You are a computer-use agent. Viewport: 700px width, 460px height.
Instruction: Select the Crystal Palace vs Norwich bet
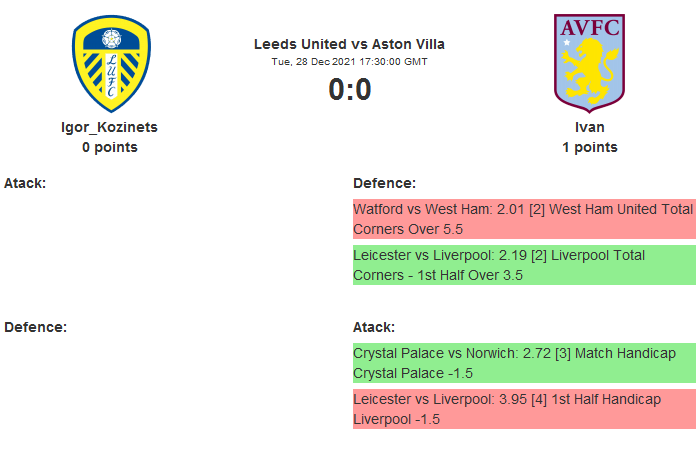[x=524, y=363]
